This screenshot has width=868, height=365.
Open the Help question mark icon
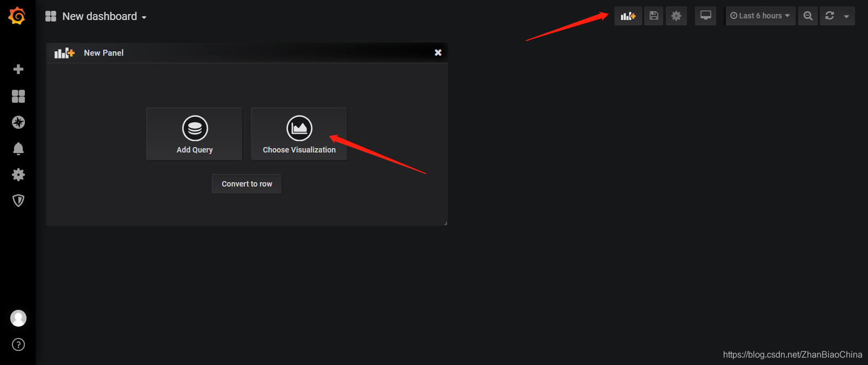[18, 344]
